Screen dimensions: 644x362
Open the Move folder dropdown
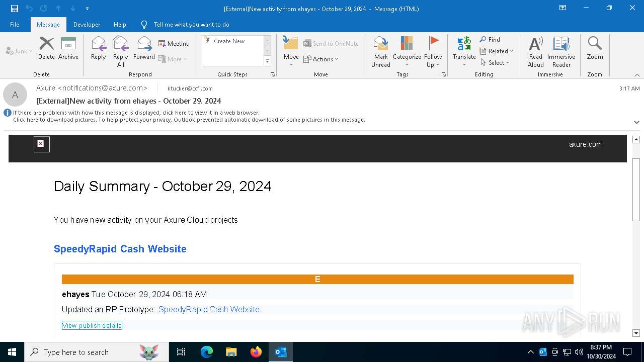(x=291, y=51)
